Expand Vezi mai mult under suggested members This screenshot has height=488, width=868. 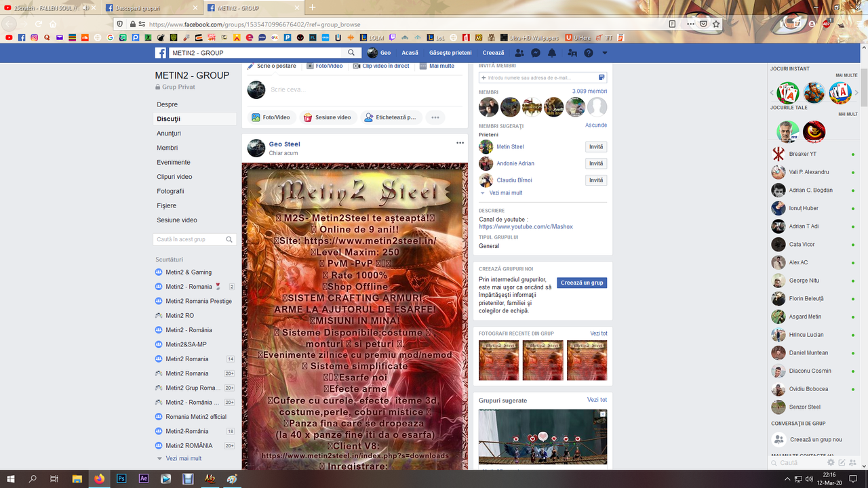[505, 193]
